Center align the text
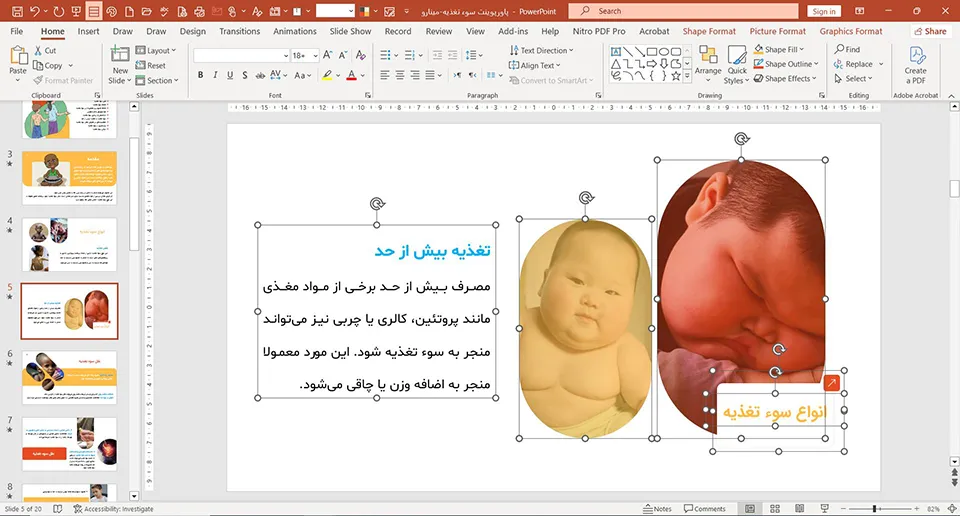Image resolution: width=960 pixels, height=516 pixels. click(x=400, y=75)
